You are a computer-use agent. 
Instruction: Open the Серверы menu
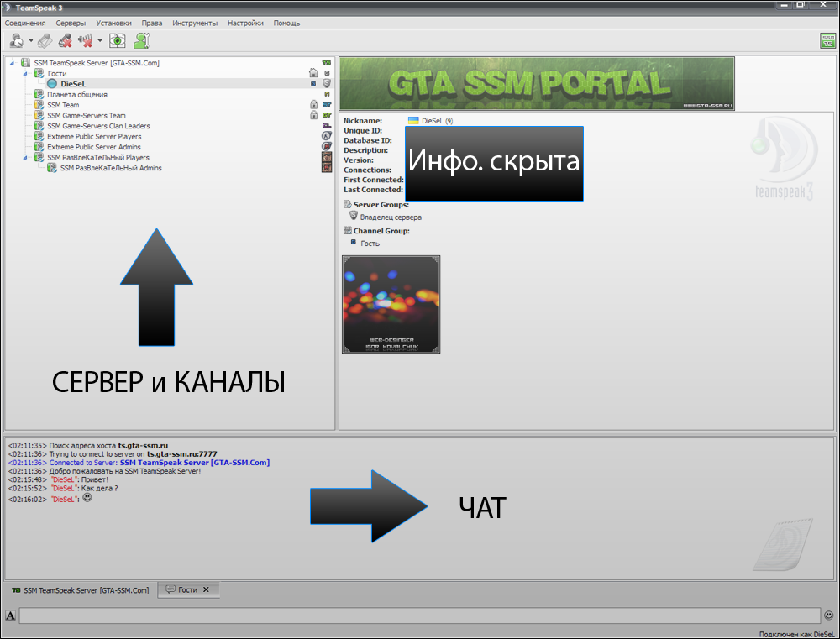71,23
